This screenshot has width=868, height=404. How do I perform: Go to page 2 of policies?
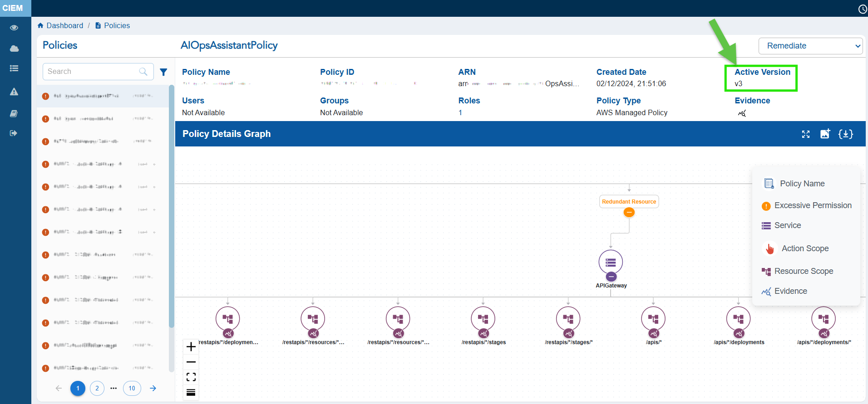[97, 388]
